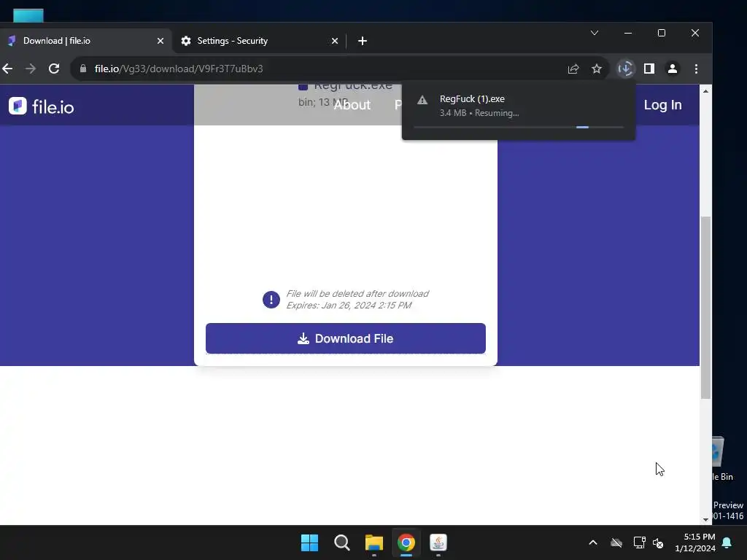Viewport: 747px width, 560px height.
Task: Click the Log In link
Action: click(x=662, y=105)
